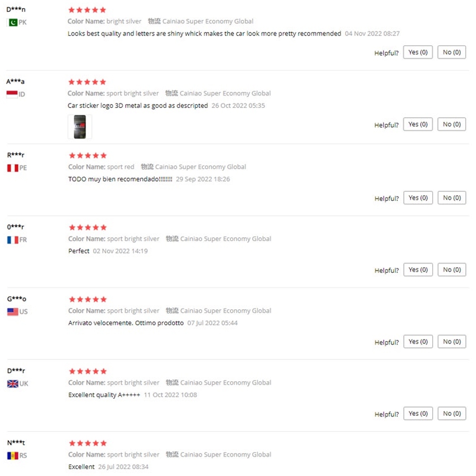Click the US flag icon for G***o

tap(13, 312)
